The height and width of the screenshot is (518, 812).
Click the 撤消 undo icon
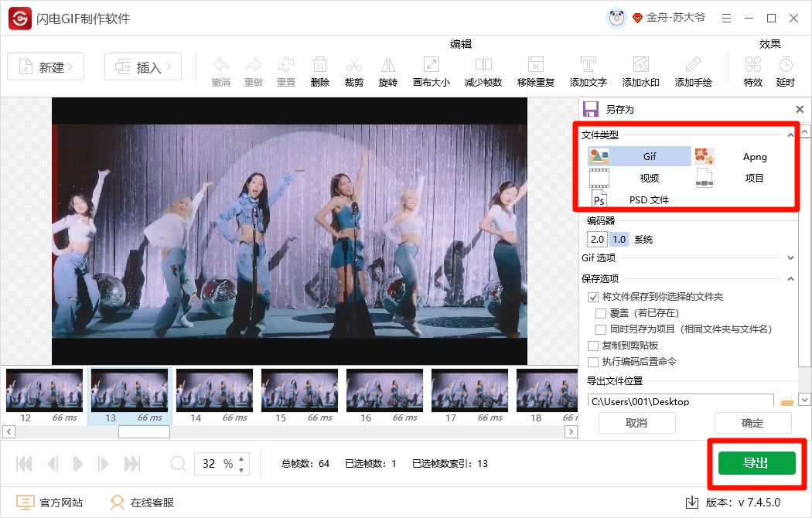221,65
